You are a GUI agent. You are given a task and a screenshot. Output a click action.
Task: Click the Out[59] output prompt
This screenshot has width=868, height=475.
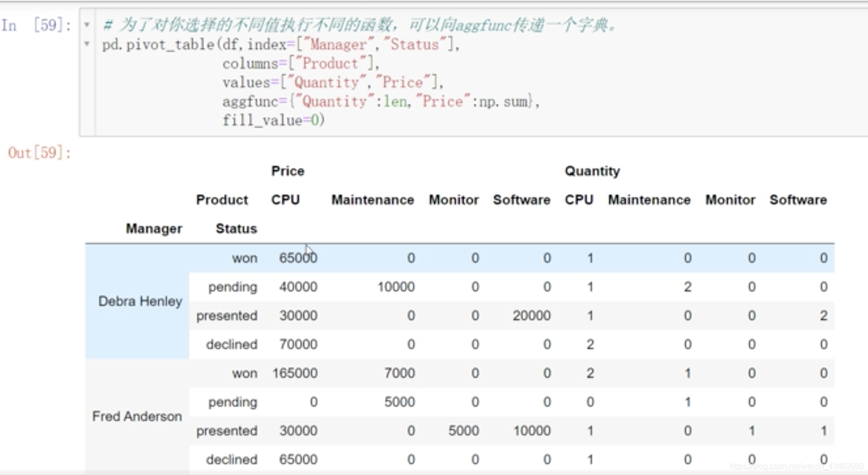click(x=40, y=153)
